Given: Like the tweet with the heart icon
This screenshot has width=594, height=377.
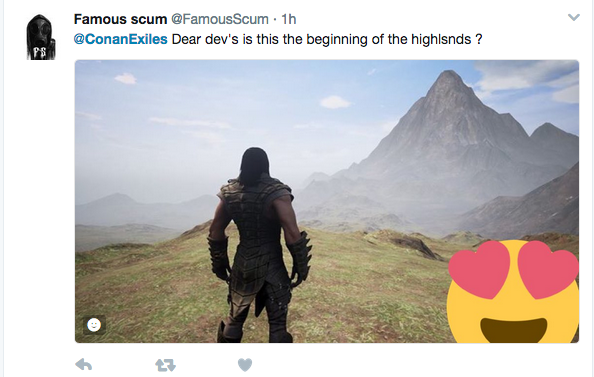Looking at the screenshot, I should tap(245, 365).
